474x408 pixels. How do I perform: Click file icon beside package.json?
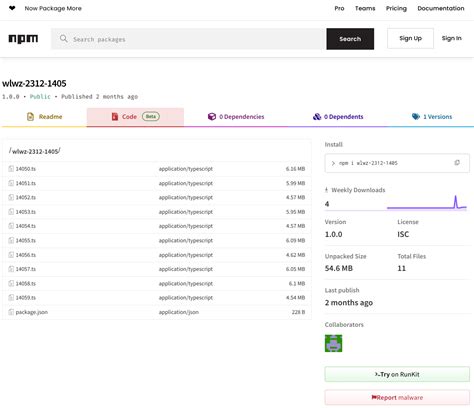(x=11, y=312)
